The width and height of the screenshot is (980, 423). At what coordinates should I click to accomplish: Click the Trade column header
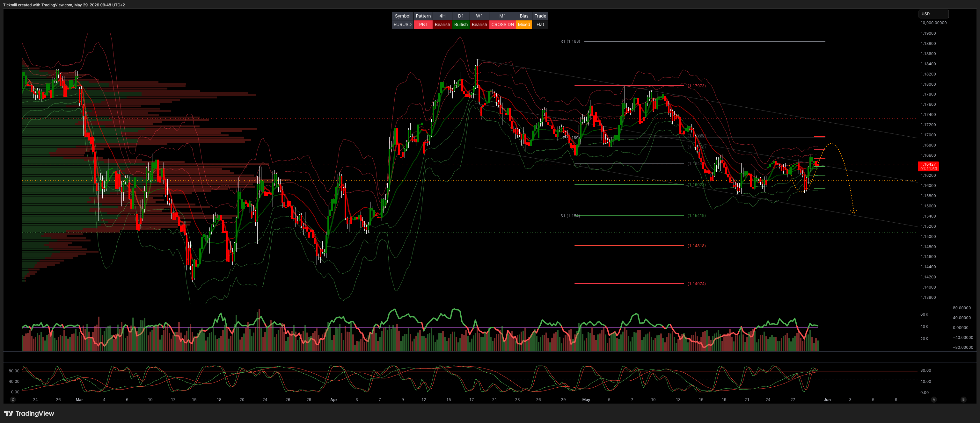pyautogui.click(x=540, y=16)
